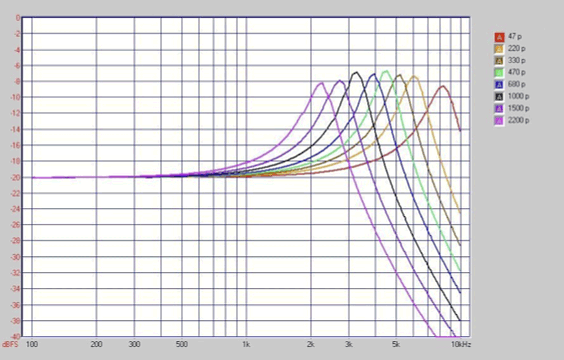
Task: Click the -20 level axis label
Action: tap(16, 177)
